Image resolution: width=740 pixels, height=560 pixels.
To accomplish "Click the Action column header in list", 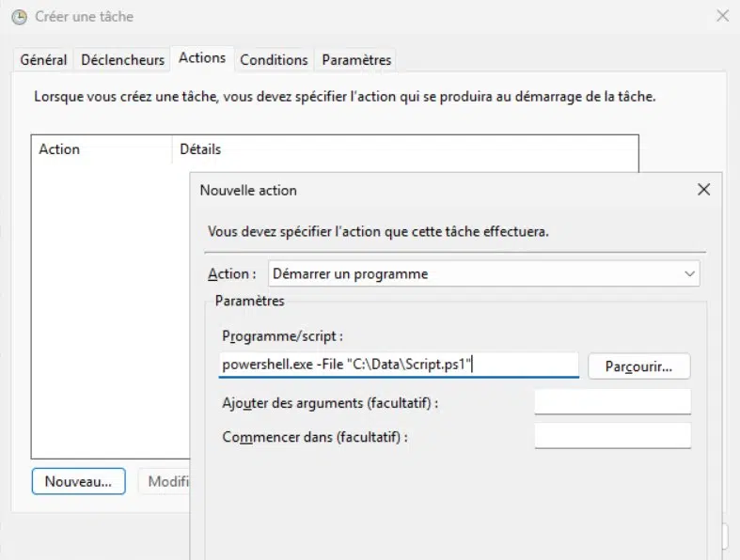I will 102,149.
